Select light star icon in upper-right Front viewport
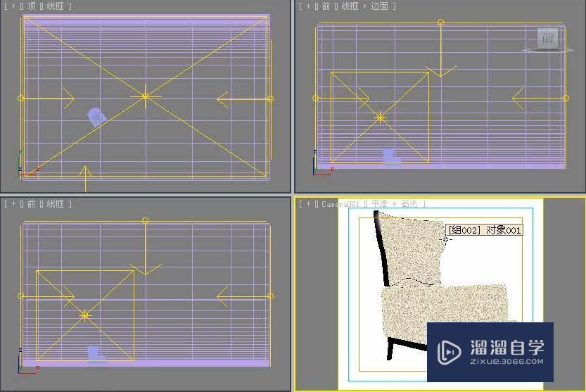This screenshot has width=586, height=392. pos(380,118)
